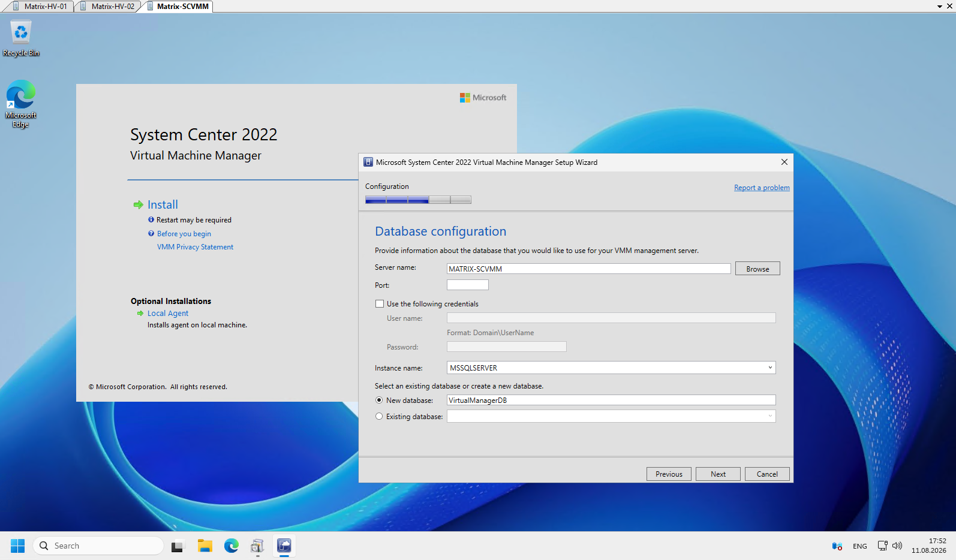Click the Port input field
This screenshot has width=956, height=560.
point(468,285)
